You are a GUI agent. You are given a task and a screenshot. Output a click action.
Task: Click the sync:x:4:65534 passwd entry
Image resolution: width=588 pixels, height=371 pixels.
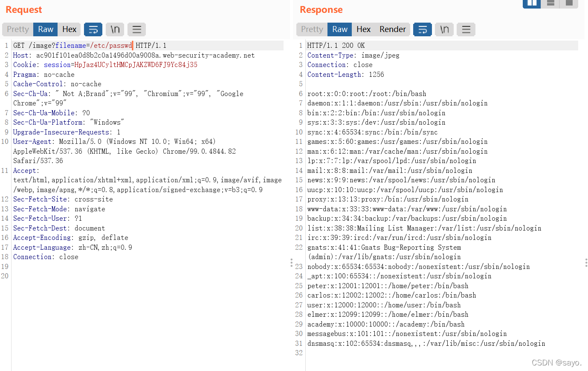coord(373,132)
